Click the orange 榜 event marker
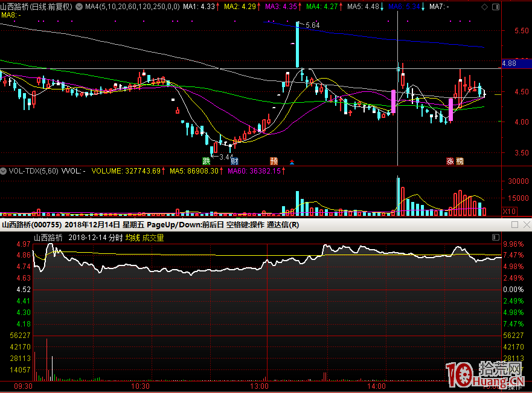The height and width of the screenshot is (393, 532). pos(460,161)
